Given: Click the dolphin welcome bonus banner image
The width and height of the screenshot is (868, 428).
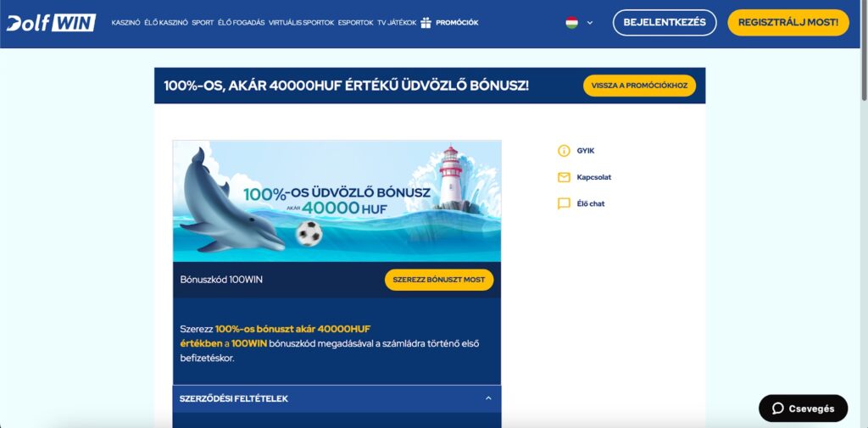Looking at the screenshot, I should tap(337, 201).
